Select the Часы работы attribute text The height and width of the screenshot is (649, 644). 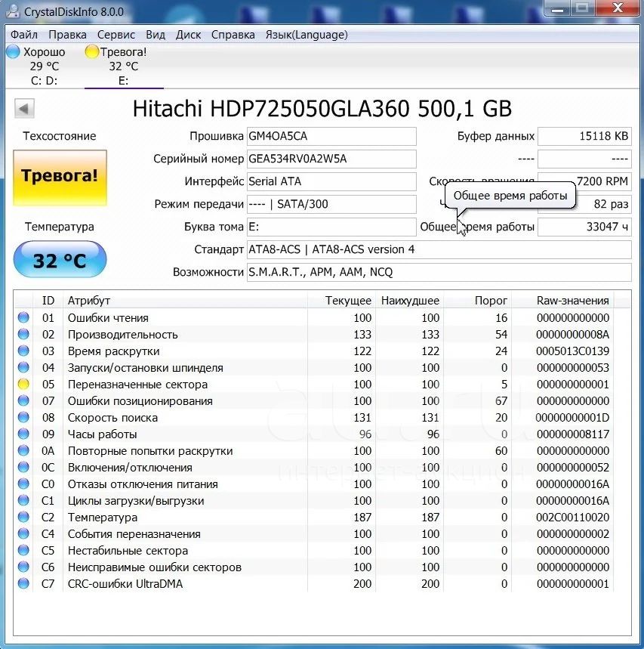[x=102, y=434]
